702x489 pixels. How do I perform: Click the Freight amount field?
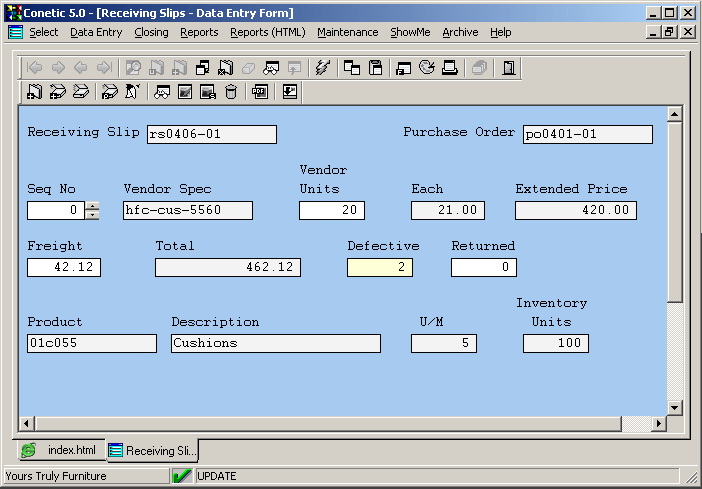tap(64, 267)
